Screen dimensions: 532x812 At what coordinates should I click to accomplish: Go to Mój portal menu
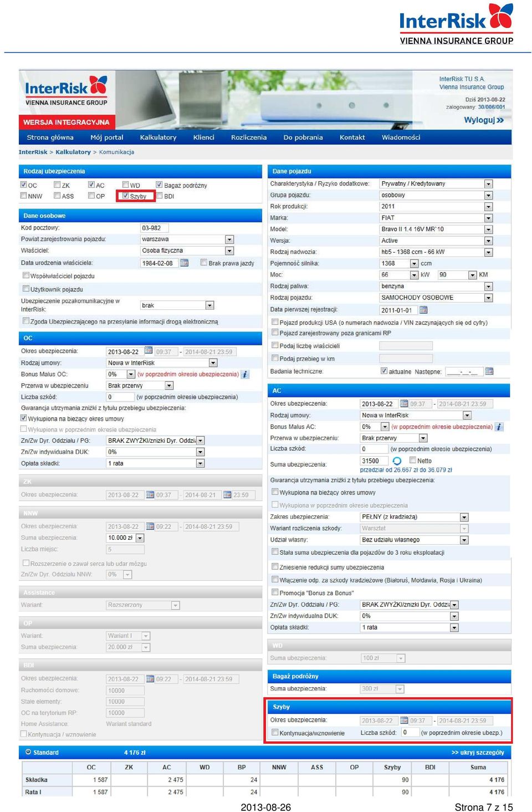107,137
